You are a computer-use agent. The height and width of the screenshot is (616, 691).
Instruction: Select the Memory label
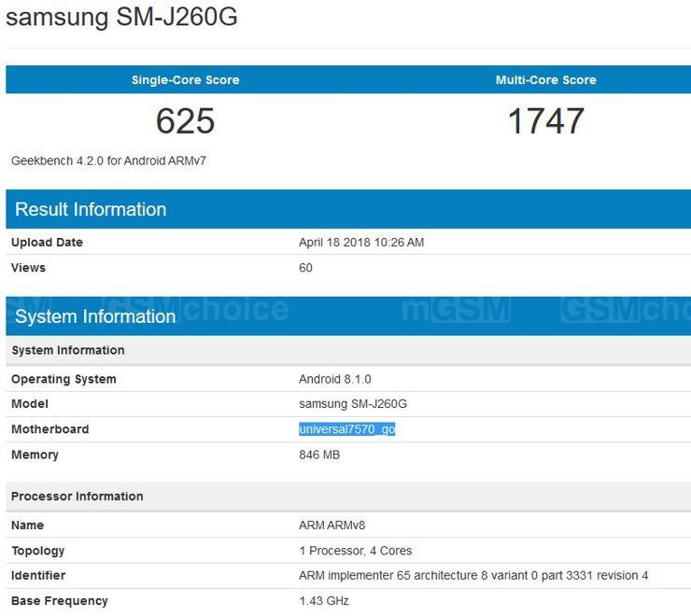[x=35, y=455]
